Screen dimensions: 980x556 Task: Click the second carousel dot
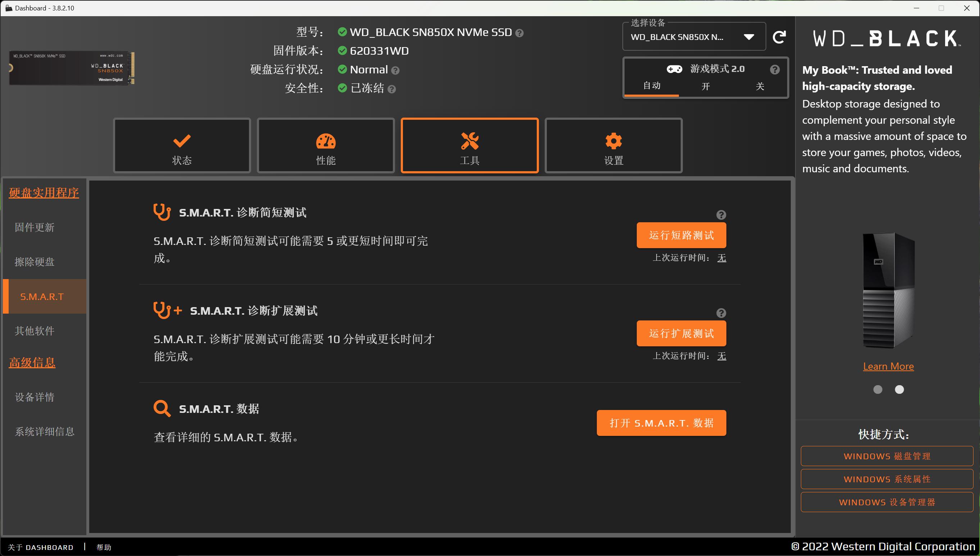(x=899, y=389)
